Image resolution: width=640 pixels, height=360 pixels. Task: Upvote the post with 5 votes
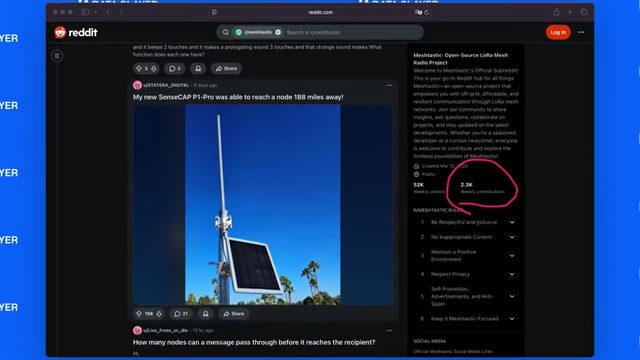pyautogui.click(x=139, y=69)
